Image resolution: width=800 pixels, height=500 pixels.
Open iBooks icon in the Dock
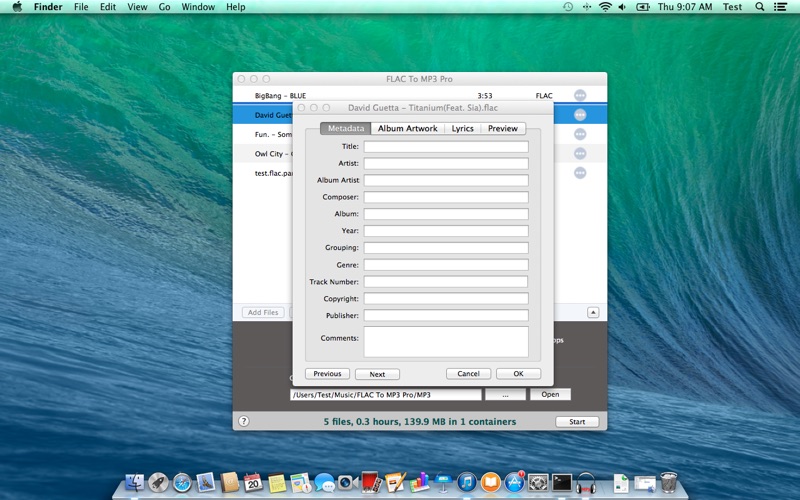pyautogui.click(x=490, y=482)
